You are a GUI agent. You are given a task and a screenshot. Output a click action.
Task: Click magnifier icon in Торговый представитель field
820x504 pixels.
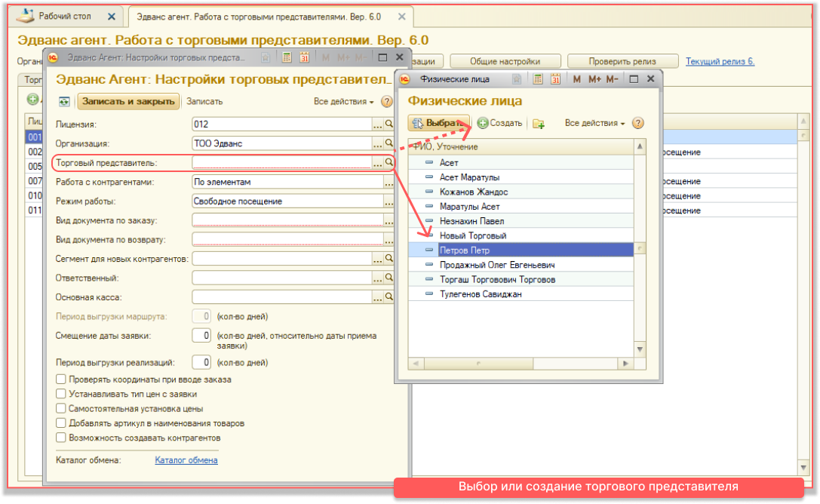tap(389, 163)
